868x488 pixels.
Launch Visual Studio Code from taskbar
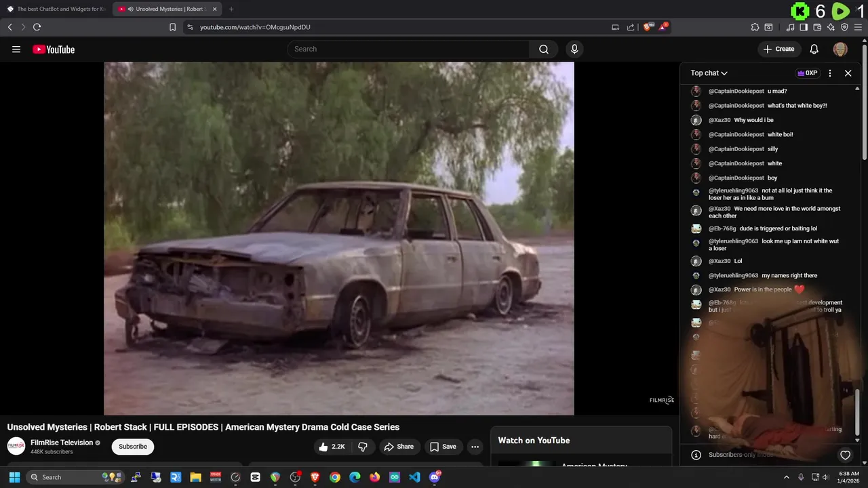(x=414, y=477)
